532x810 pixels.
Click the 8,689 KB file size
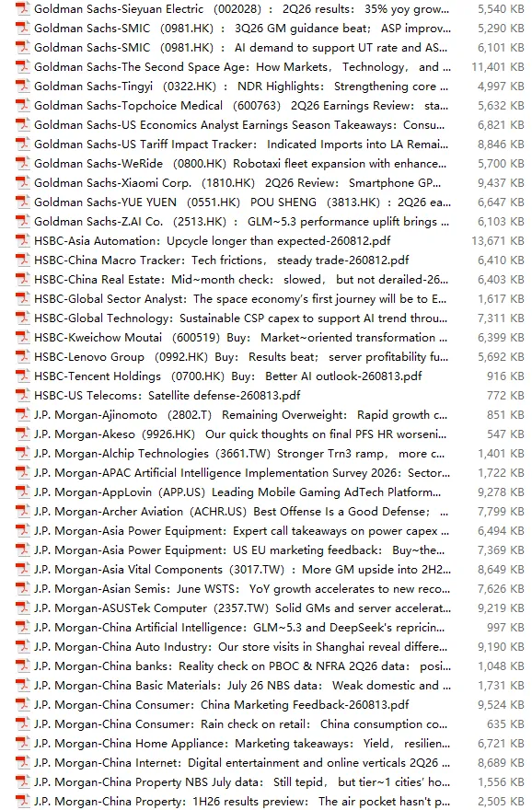click(x=501, y=762)
